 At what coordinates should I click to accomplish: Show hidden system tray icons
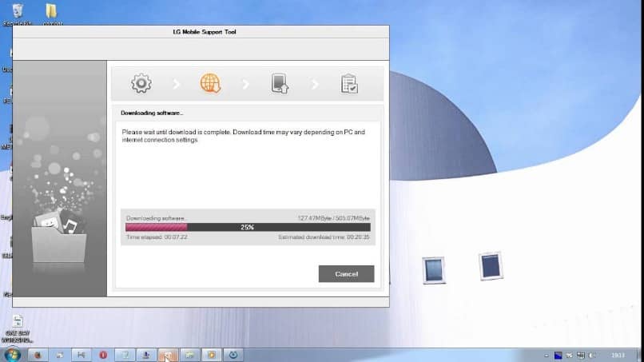point(547,356)
